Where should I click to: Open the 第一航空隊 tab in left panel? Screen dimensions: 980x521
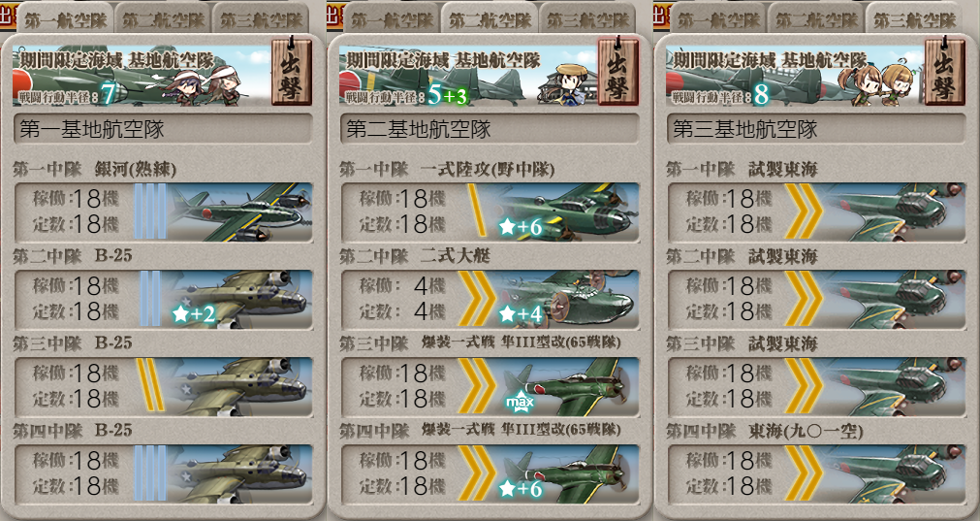65,18
